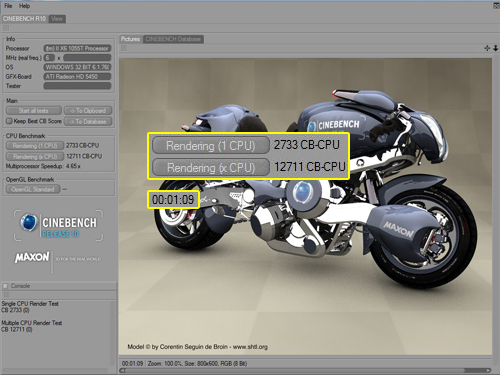
Task: Click "00:01:09" in the bottom status bar
Action: 132,363
